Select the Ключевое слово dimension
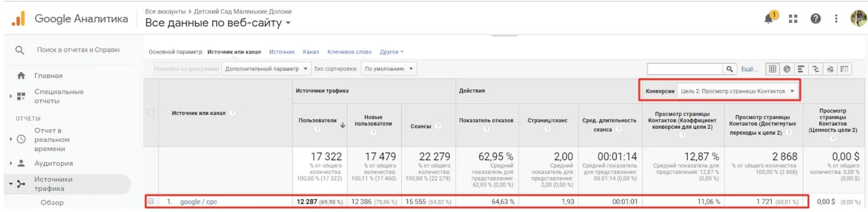 point(349,52)
